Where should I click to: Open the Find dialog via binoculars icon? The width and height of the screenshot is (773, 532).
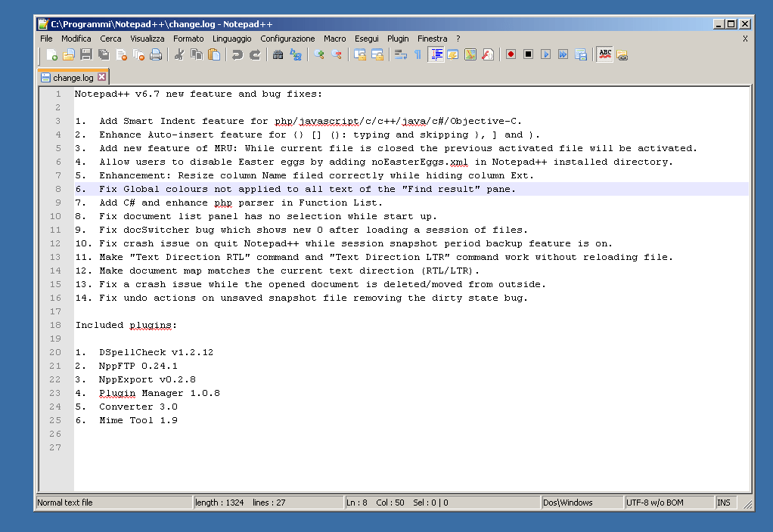pos(278,54)
